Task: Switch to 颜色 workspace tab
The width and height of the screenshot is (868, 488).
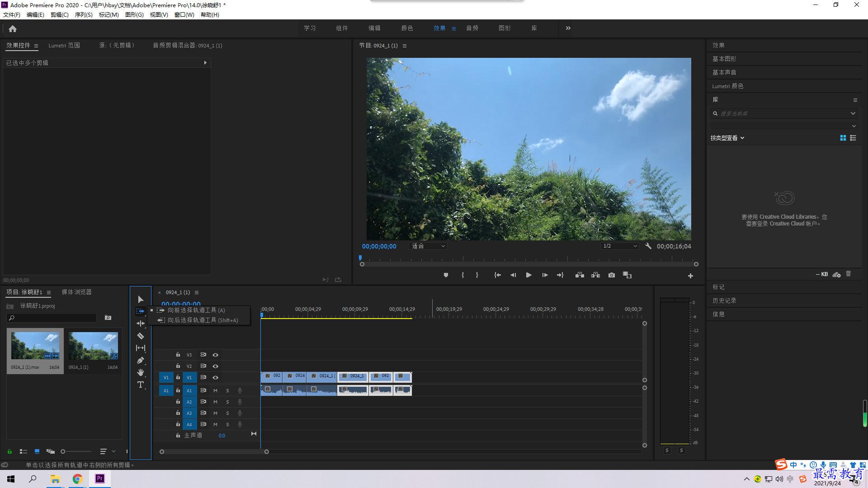Action: pyautogui.click(x=407, y=28)
